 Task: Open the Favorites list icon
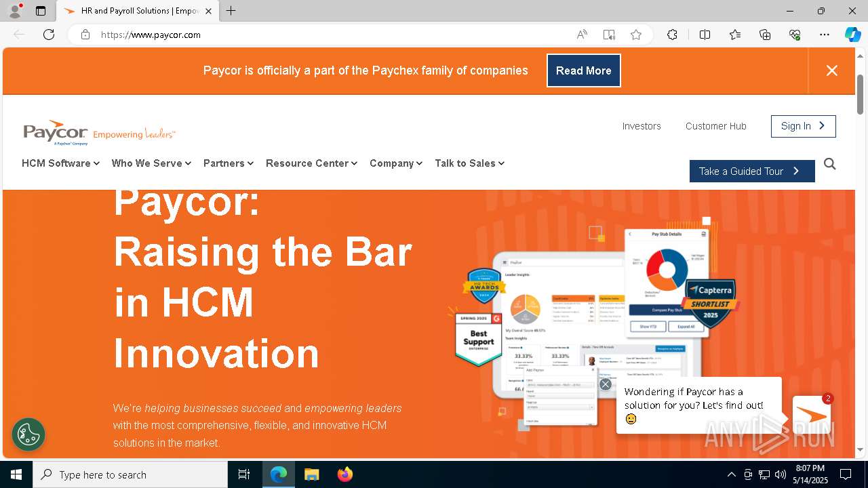[735, 35]
